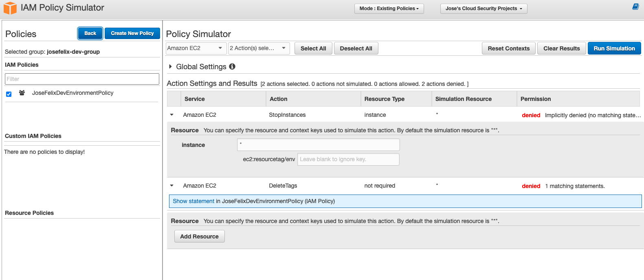This screenshot has width=644, height=280.
Task: Select the JoseFelixDevEnvironmentPolicy policy name
Action: point(73,93)
